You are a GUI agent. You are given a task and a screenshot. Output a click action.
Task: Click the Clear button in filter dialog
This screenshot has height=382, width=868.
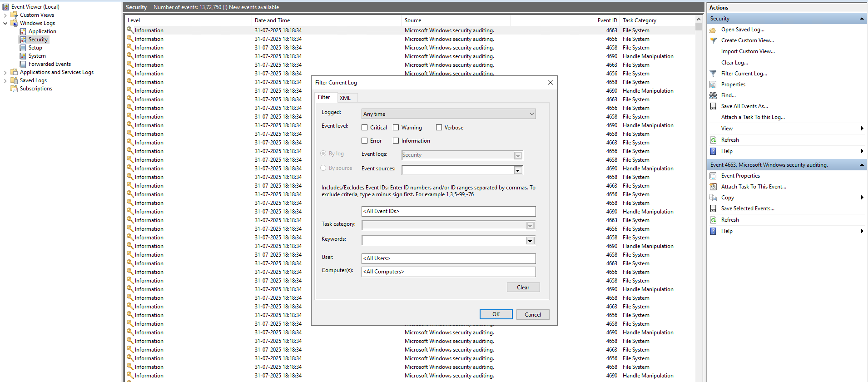(523, 288)
